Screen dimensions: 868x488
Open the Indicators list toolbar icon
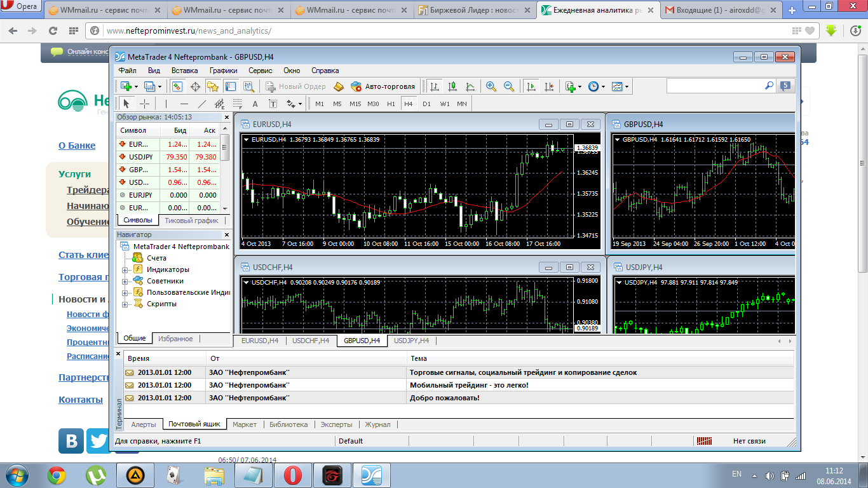click(570, 86)
